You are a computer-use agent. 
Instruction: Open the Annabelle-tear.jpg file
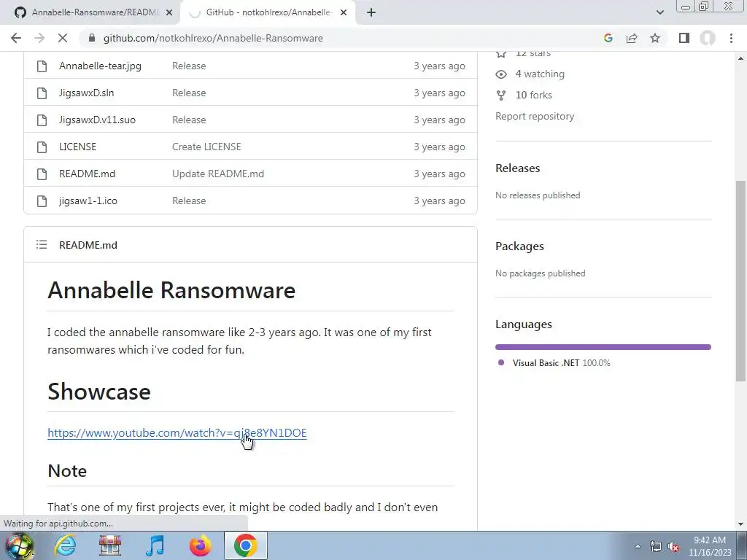pyautogui.click(x=100, y=66)
